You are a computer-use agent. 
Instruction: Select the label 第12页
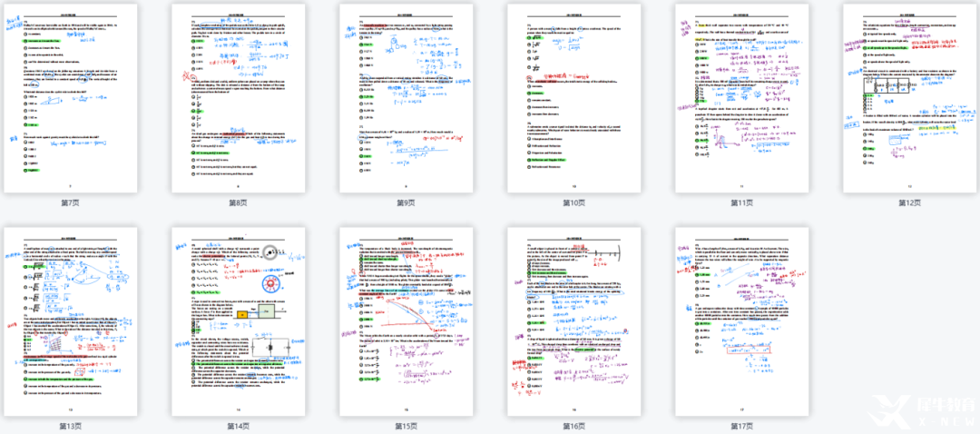point(909,202)
